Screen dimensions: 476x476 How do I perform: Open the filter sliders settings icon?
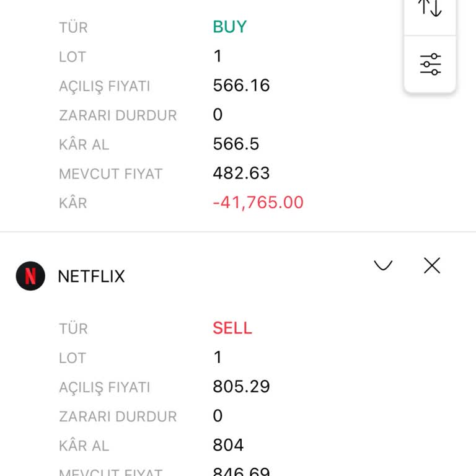point(430,64)
